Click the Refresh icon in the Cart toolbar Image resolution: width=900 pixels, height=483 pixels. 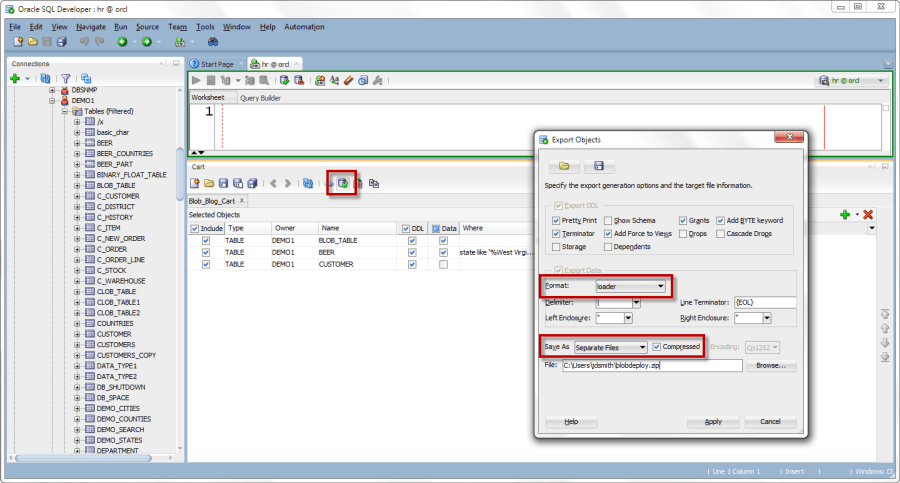tap(308, 183)
